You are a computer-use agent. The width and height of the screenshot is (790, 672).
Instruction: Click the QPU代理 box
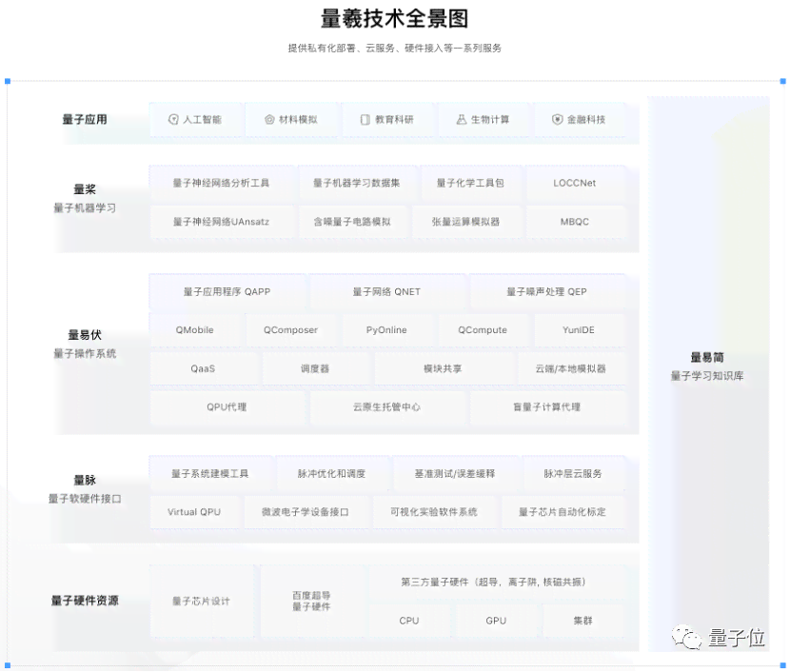coord(227,407)
